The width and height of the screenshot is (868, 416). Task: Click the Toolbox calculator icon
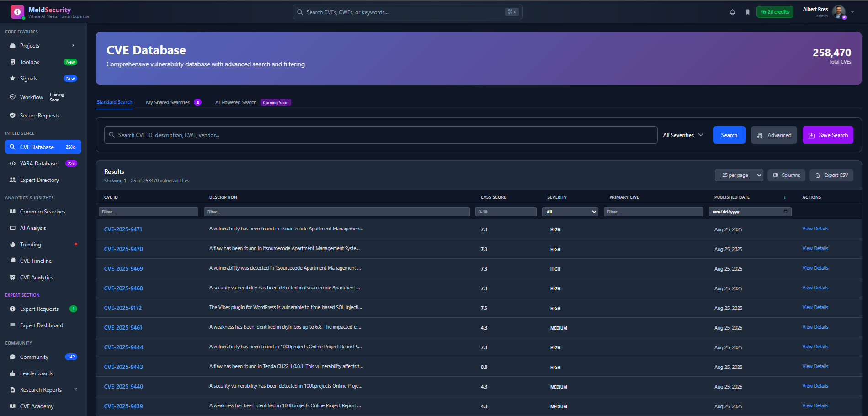pyautogui.click(x=12, y=62)
